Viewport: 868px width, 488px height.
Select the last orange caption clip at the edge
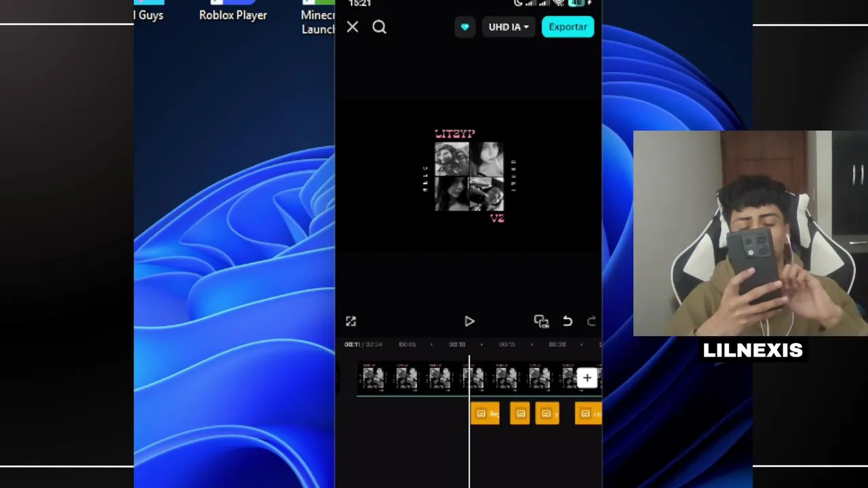click(x=588, y=413)
